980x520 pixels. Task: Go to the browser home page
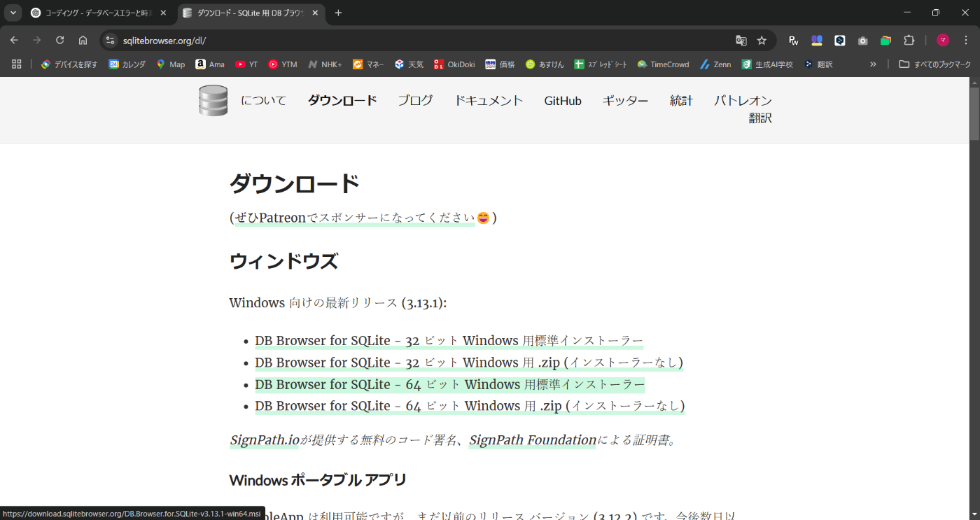(83, 41)
